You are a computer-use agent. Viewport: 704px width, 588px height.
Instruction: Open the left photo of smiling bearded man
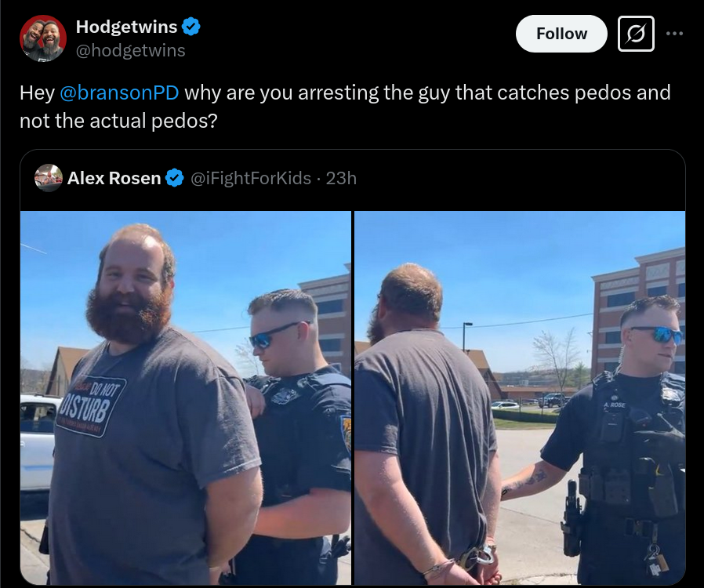tap(186, 397)
